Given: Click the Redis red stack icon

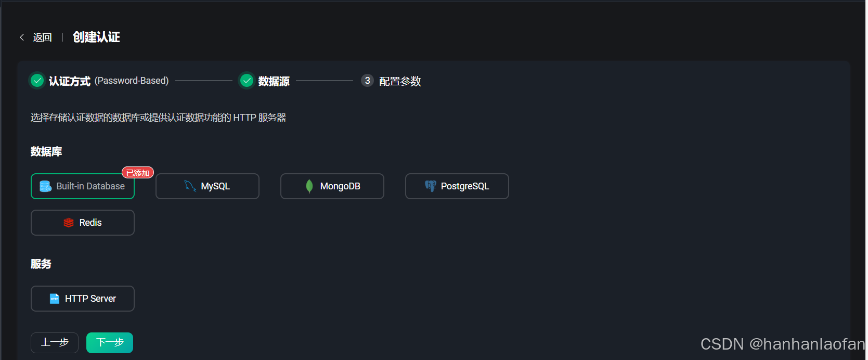Looking at the screenshot, I should (69, 223).
